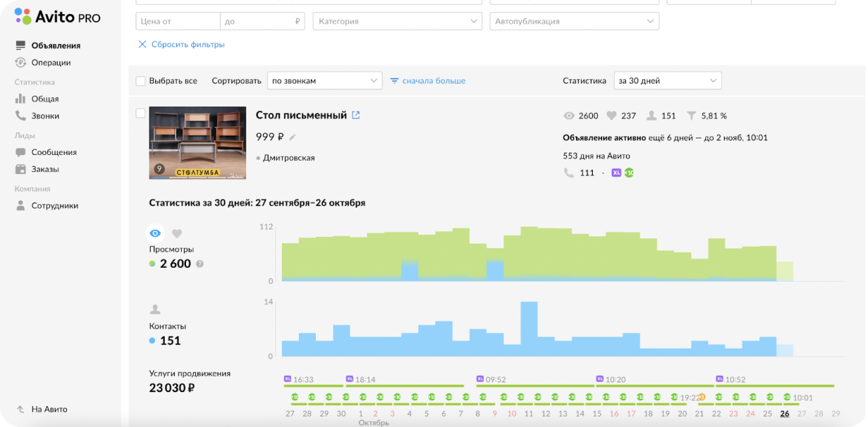Click 'На Авито' back link
This screenshot has width=868, height=427.
click(x=49, y=409)
